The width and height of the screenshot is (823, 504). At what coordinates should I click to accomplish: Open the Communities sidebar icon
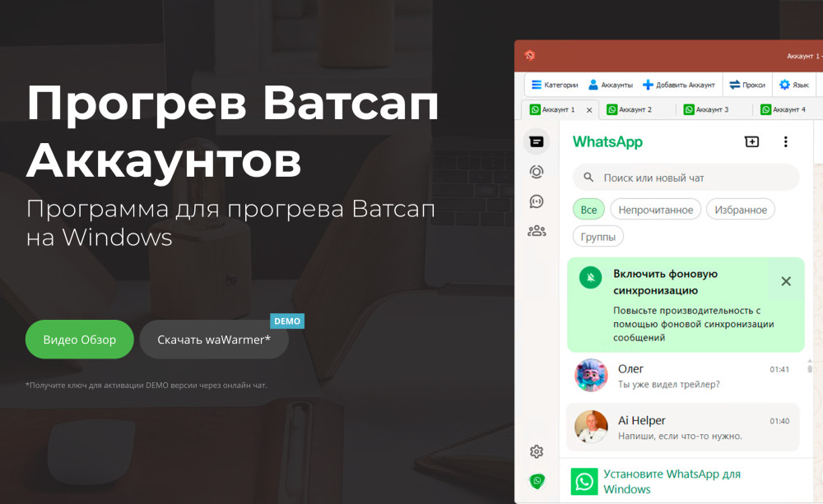pos(537,231)
